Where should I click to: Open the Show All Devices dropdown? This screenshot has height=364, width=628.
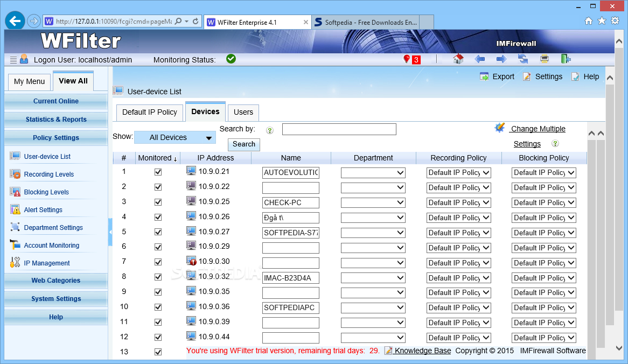click(x=175, y=137)
